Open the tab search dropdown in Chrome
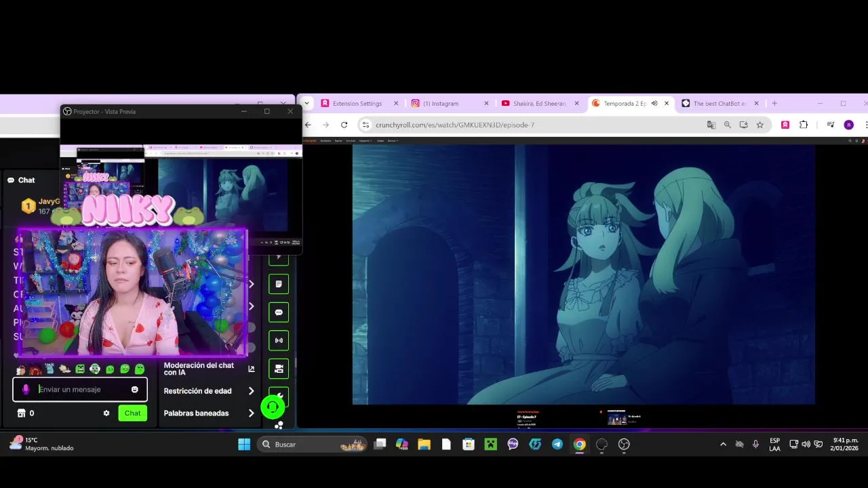Image resolution: width=868 pixels, height=488 pixels. (x=307, y=104)
